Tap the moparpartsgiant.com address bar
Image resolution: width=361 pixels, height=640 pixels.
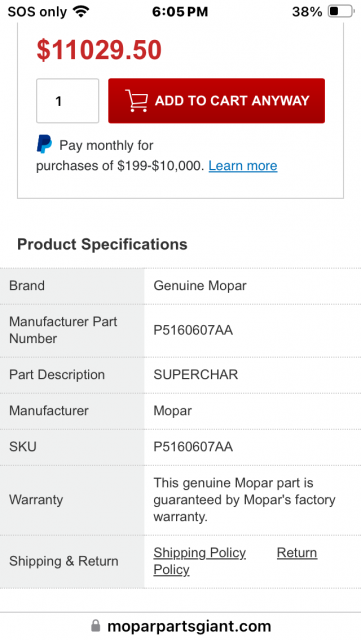click(180, 626)
